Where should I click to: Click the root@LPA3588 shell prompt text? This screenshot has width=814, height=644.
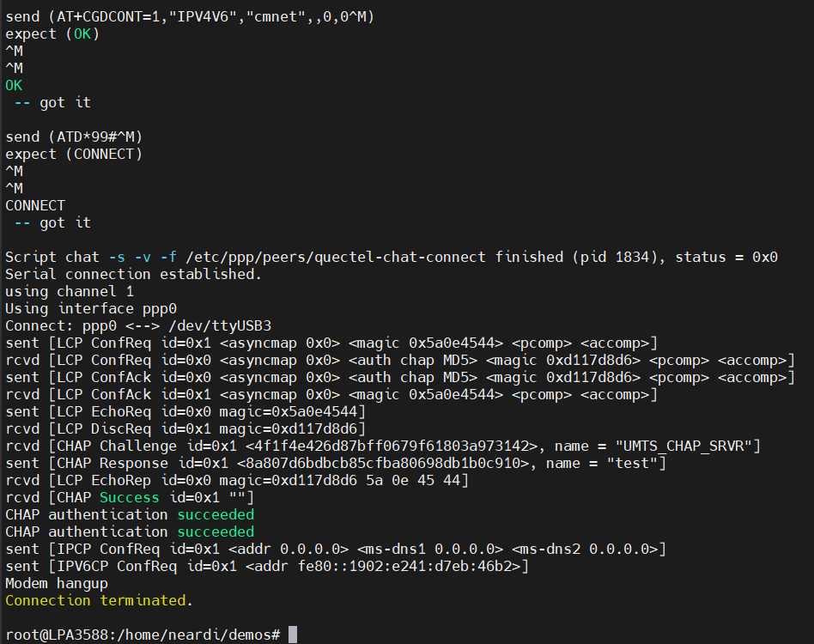(x=143, y=635)
